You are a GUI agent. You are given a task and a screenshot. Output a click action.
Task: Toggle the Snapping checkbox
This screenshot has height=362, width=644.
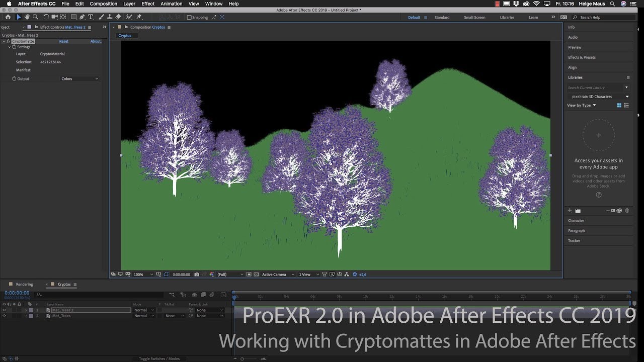[x=189, y=17]
